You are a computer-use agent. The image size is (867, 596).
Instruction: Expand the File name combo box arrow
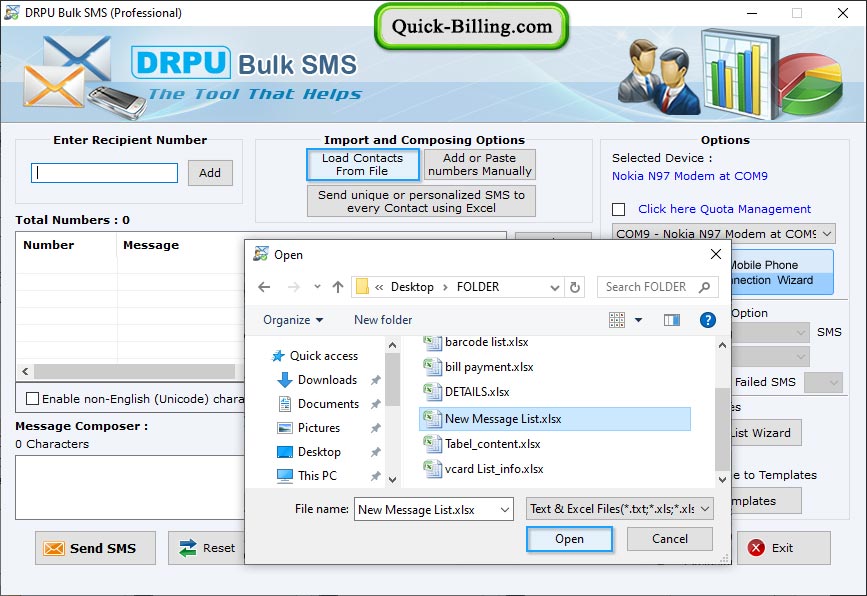pyautogui.click(x=505, y=510)
